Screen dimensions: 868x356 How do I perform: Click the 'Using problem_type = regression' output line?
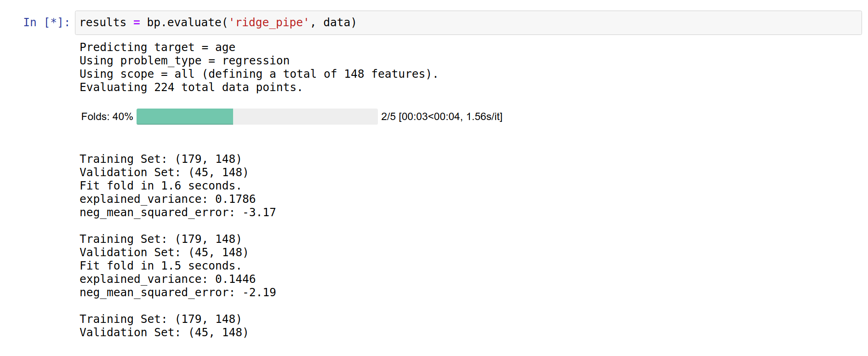click(x=184, y=61)
